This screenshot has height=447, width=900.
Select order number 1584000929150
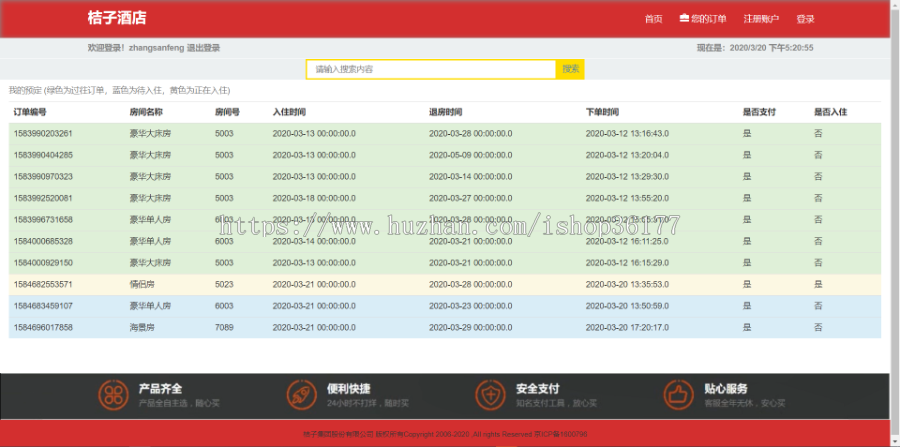pyautogui.click(x=43, y=263)
